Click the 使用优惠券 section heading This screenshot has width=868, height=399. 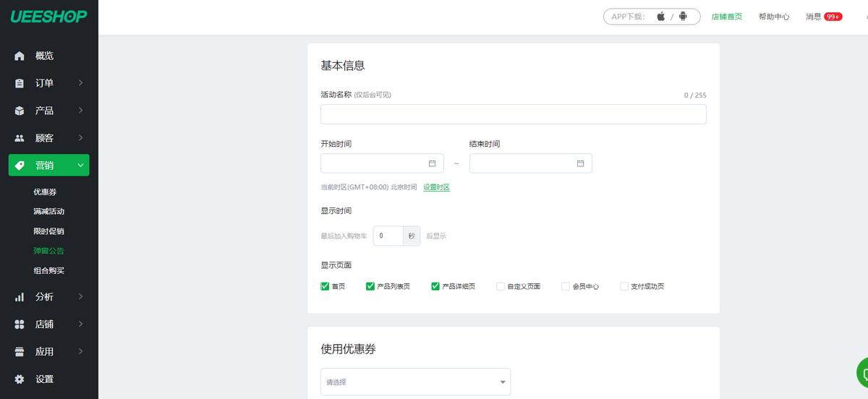348,349
